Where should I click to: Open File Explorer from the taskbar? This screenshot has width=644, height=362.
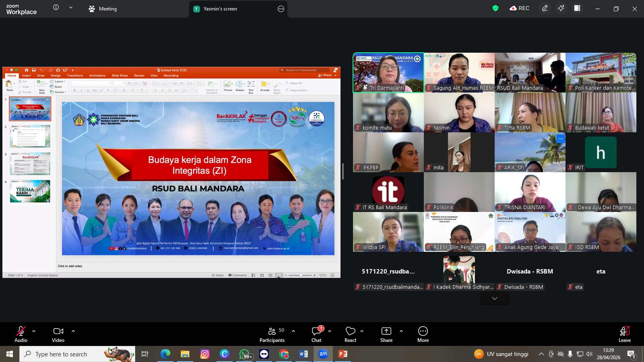(x=185, y=354)
